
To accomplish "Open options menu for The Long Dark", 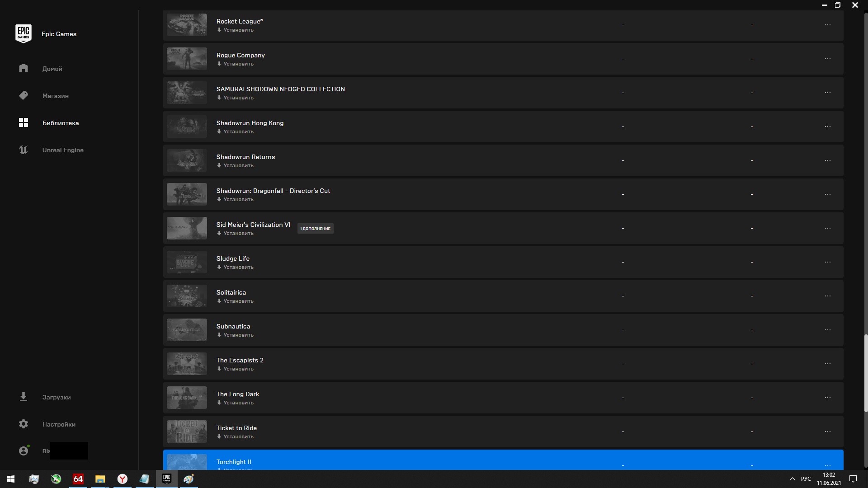I will point(827,398).
